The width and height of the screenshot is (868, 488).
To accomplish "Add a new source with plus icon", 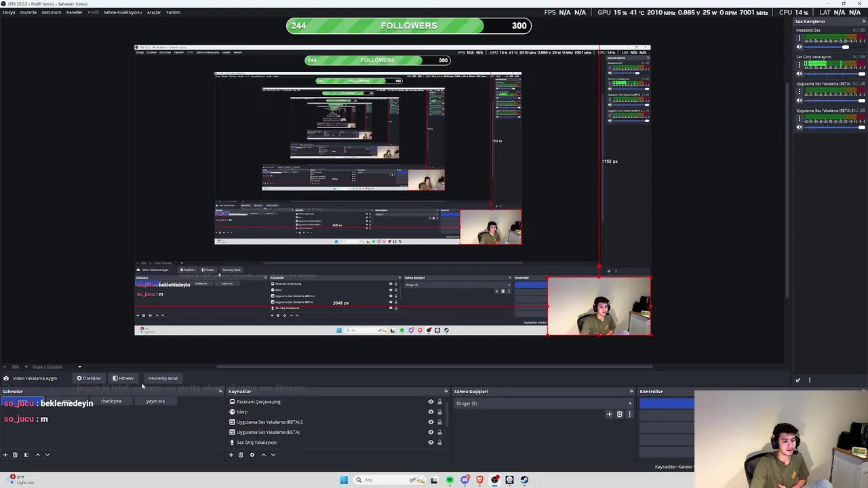I will click(231, 455).
